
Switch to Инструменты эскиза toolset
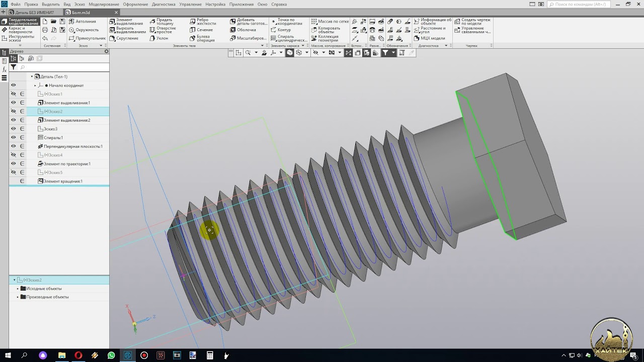point(18,38)
